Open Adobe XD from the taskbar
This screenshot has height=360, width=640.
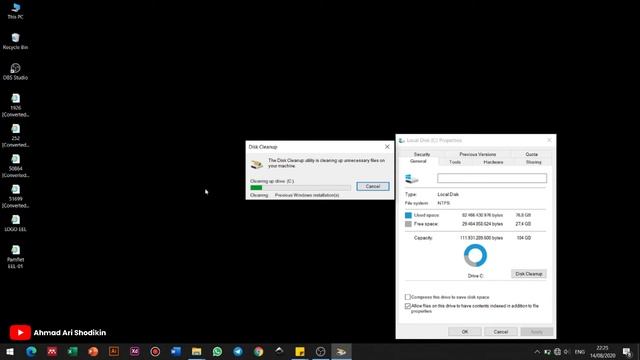coord(134,351)
